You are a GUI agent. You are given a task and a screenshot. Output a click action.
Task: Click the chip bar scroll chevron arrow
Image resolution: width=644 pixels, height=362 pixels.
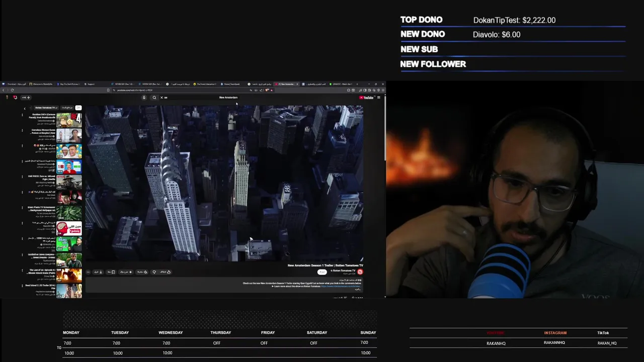(x=25, y=109)
